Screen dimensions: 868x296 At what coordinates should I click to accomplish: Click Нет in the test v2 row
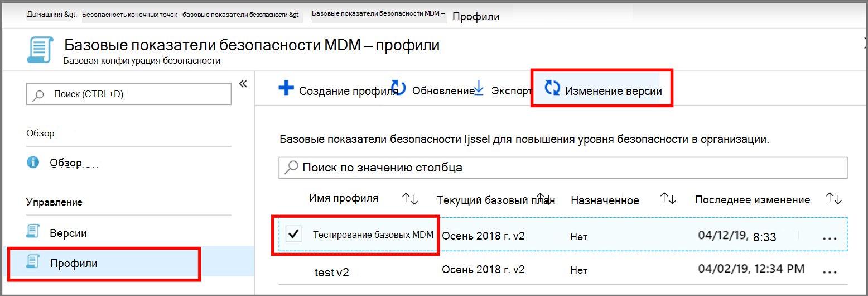coord(578,270)
